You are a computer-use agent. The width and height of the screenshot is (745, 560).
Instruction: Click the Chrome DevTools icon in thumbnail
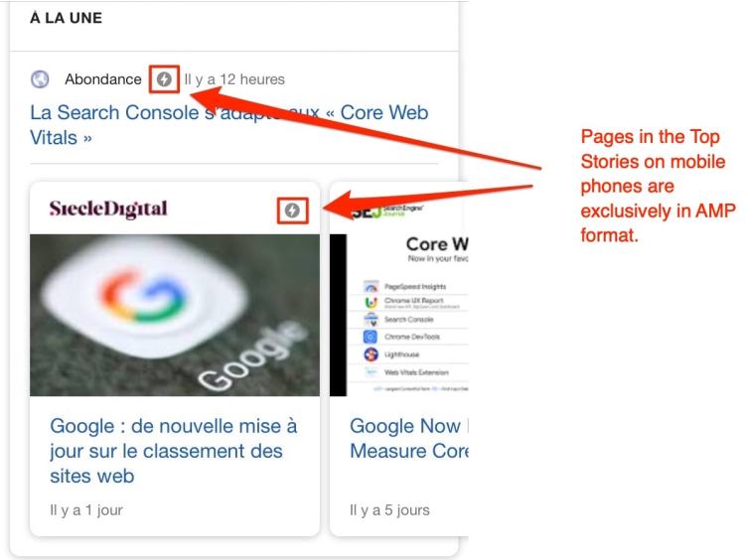click(x=371, y=337)
